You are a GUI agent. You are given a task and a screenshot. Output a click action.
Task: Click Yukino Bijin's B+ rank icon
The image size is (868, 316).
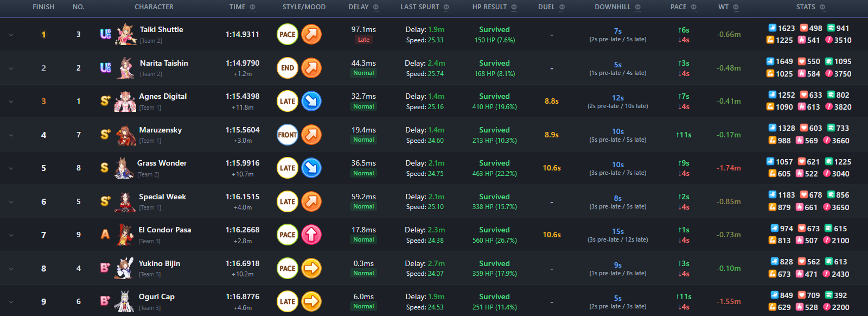105,268
